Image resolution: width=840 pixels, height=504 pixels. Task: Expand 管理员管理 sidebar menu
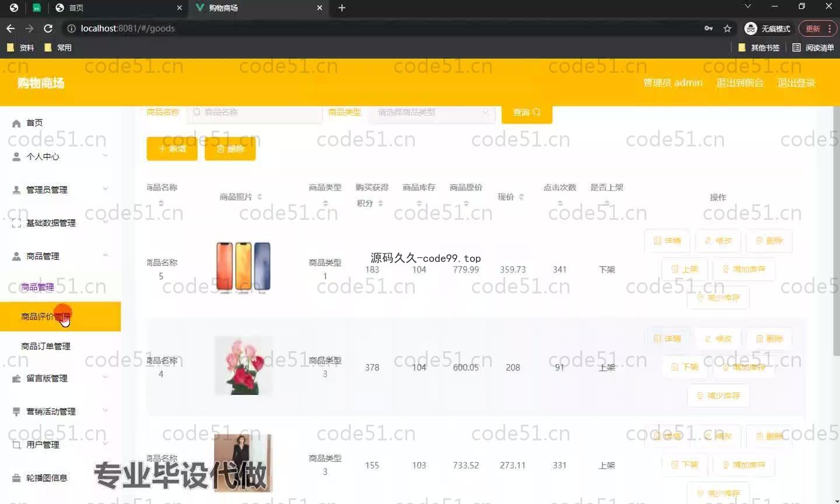click(60, 190)
